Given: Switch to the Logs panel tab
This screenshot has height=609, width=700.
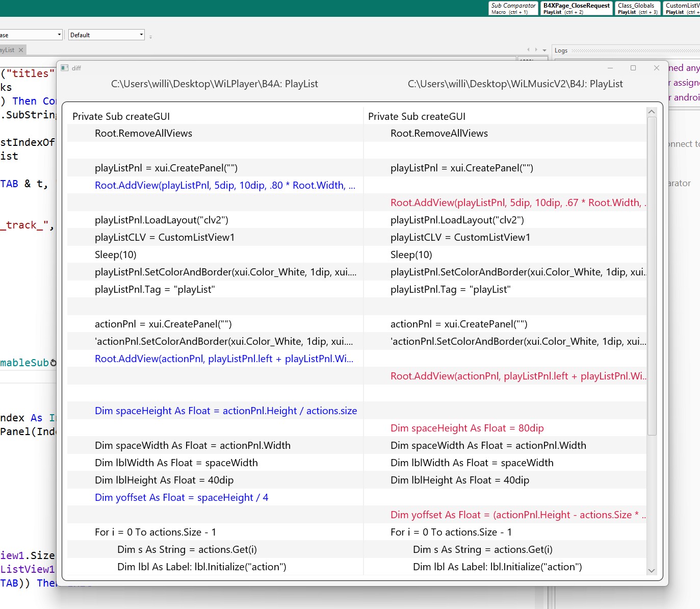Looking at the screenshot, I should click(561, 50).
